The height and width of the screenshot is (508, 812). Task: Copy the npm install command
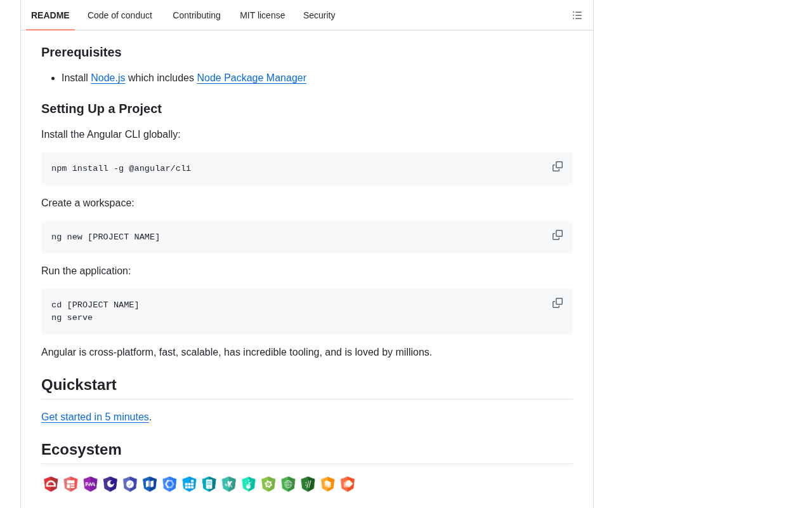558,166
